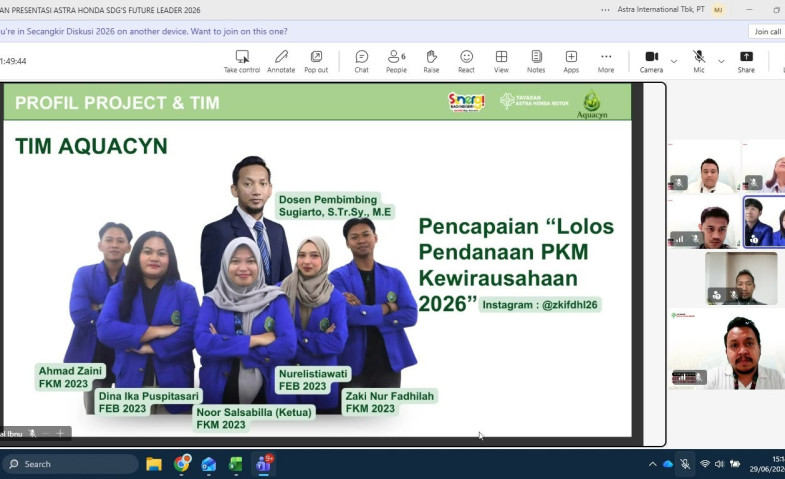Screen dimensions: 785x479
Task: Raise your hand in the meeting
Action: pos(431,62)
